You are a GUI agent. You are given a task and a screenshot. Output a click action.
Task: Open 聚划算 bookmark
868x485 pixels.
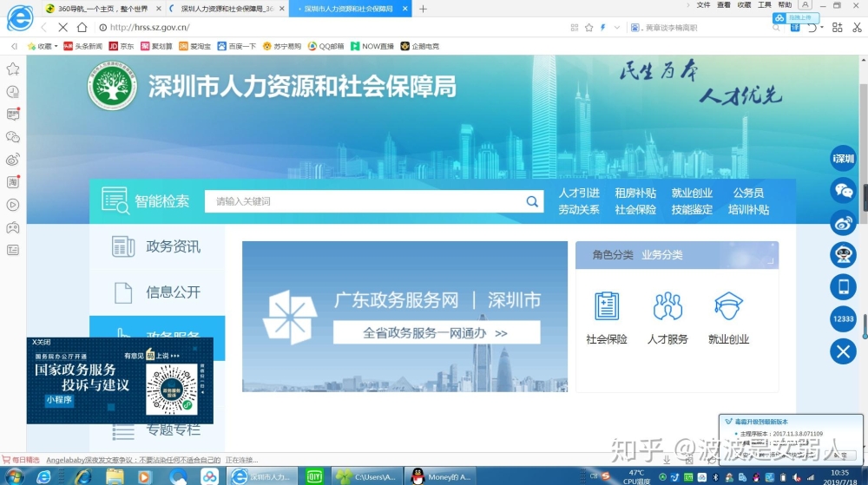(x=156, y=47)
